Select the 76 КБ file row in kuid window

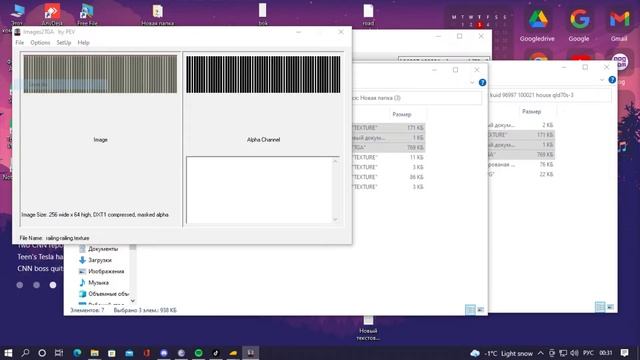(522, 164)
